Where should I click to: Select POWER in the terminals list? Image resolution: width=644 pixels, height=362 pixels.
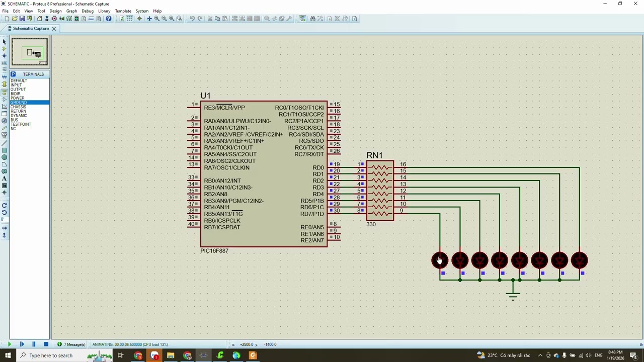(x=30, y=98)
